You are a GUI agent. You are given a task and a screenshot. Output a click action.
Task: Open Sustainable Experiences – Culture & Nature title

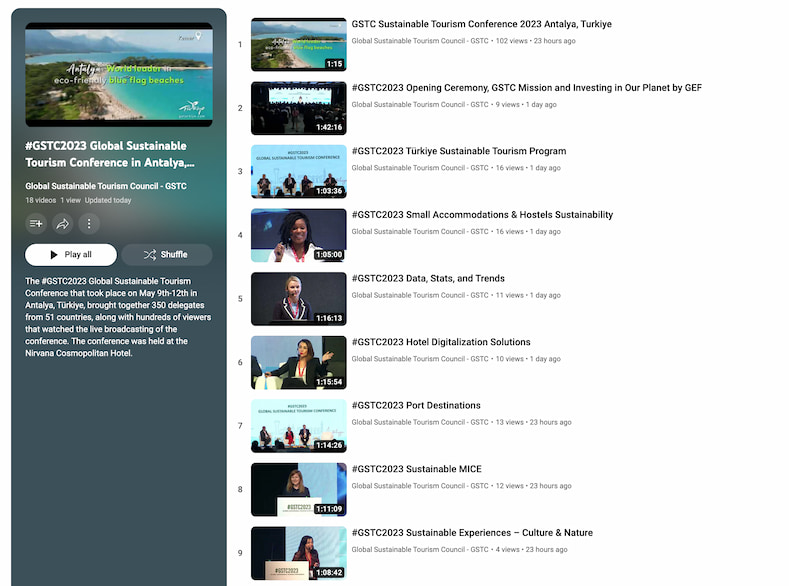472,533
